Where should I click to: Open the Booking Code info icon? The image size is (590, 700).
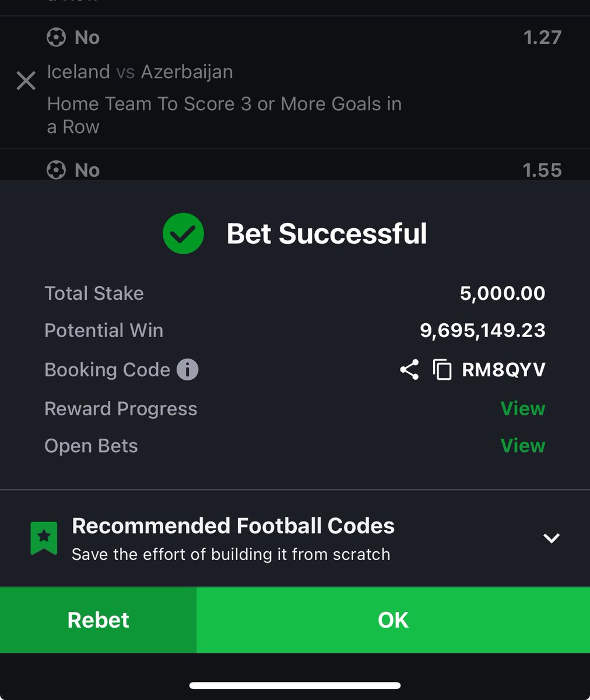pyautogui.click(x=188, y=369)
